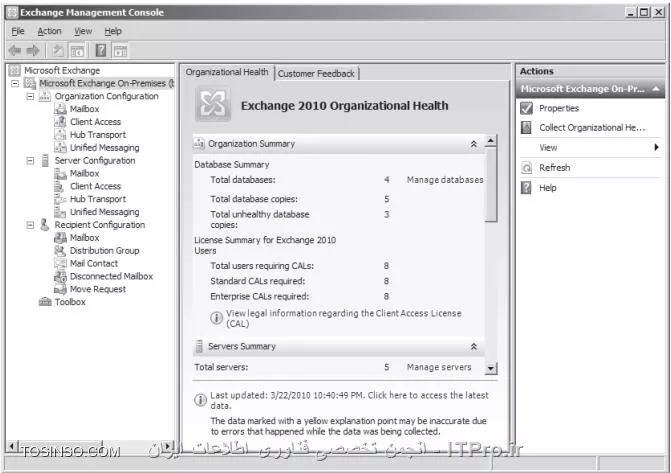Open the Action menu

49,31
